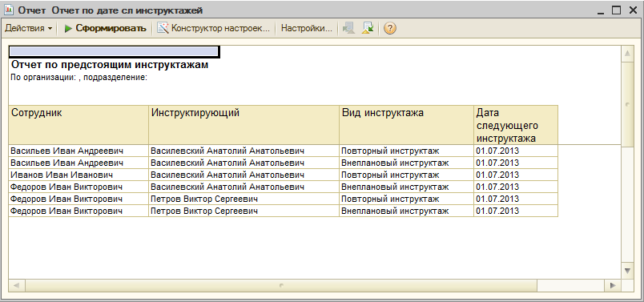Click scroll down arrow of vertical scrollbar
The image size is (644, 302).
tap(627, 271)
